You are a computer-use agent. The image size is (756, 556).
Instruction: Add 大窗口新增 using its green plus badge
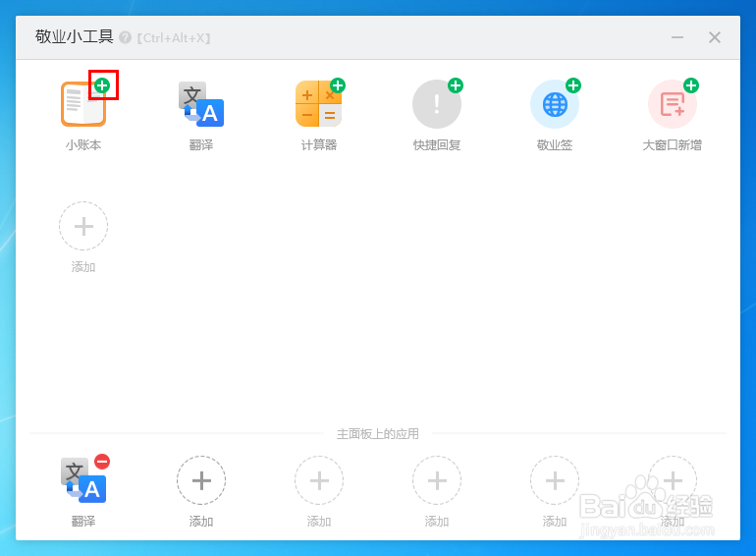click(691, 85)
